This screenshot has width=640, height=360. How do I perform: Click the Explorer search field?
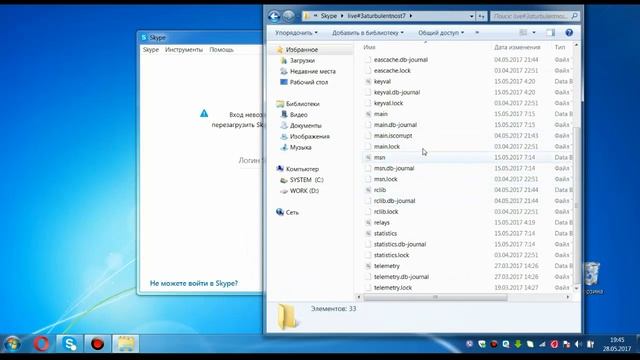pos(535,16)
